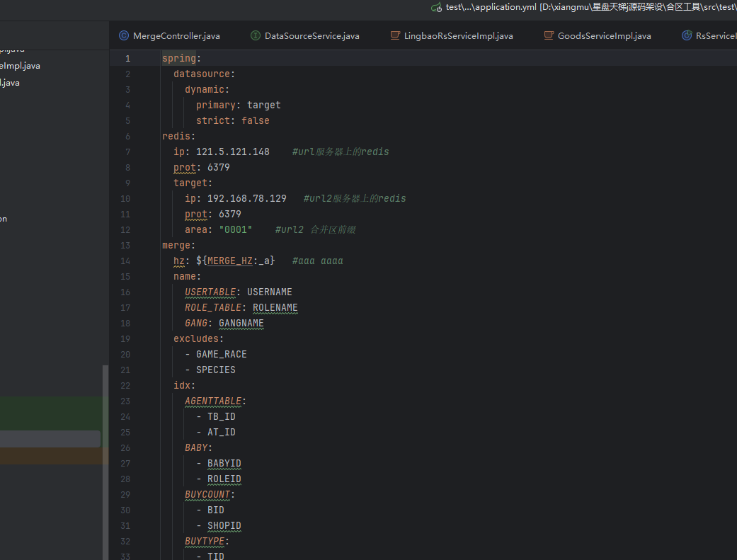737x560 pixels.
Task: Click the 'dynamic' key on line 3
Action: [205, 89]
